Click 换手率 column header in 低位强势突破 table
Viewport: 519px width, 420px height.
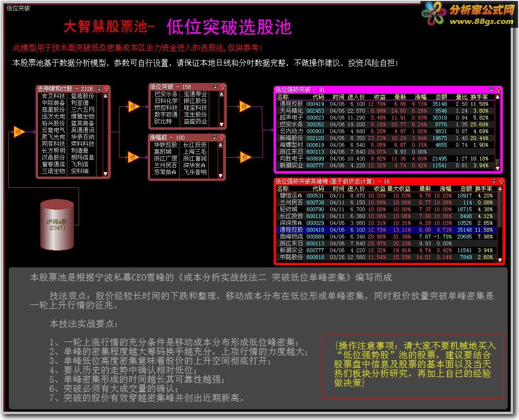coord(479,97)
